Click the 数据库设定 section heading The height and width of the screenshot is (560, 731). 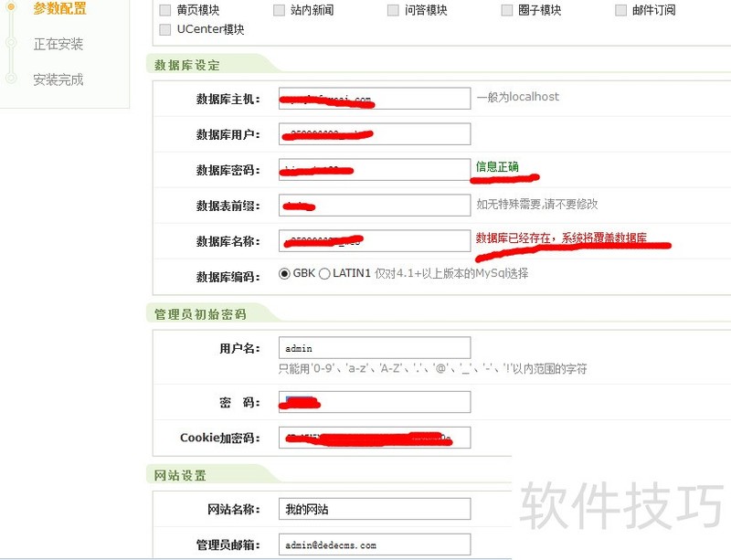point(187,65)
